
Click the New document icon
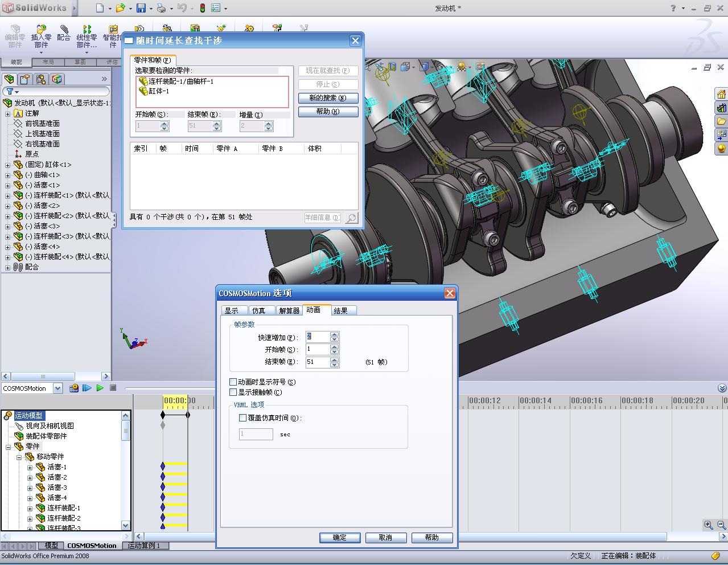(x=100, y=8)
